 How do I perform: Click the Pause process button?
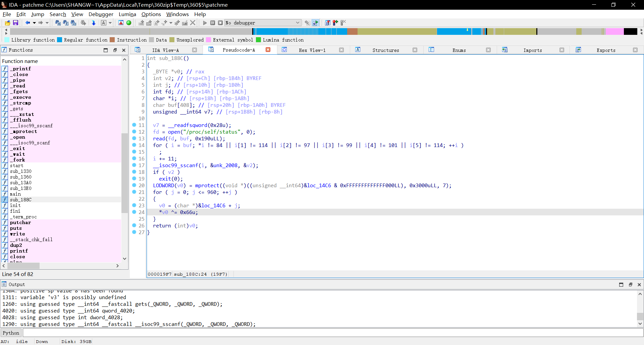[x=213, y=23]
